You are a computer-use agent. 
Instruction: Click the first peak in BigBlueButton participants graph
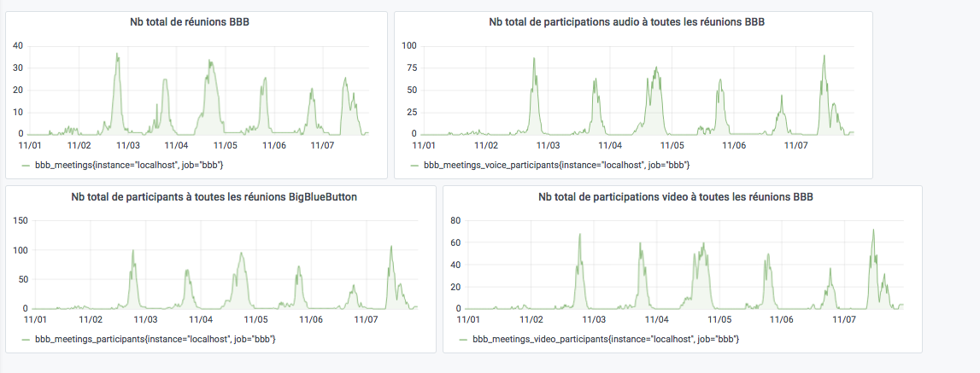[x=132, y=251]
